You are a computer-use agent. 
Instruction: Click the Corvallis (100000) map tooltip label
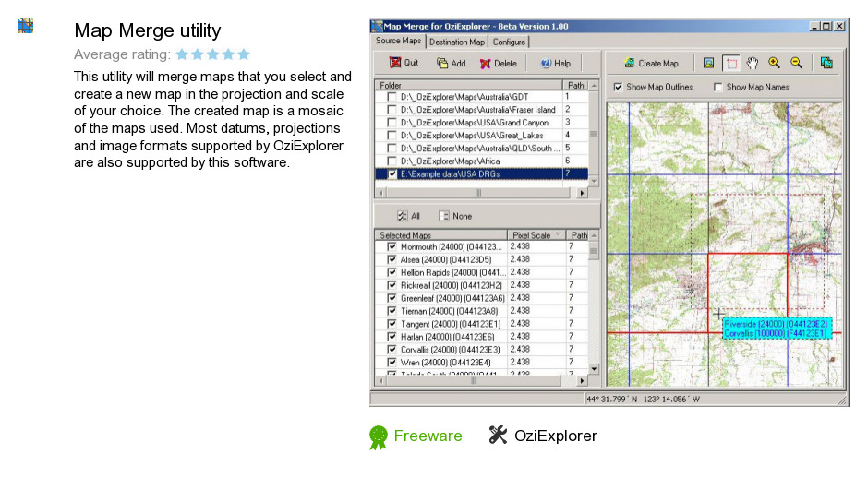click(776, 334)
